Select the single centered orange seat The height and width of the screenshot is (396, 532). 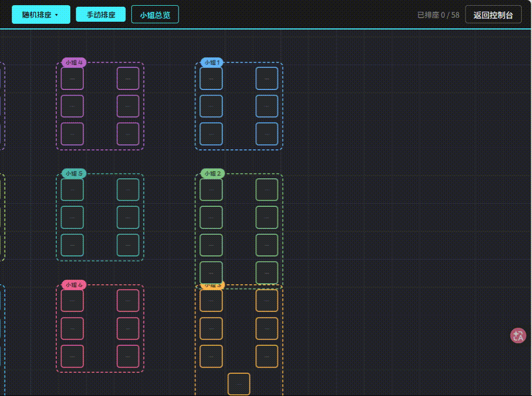[239, 384]
